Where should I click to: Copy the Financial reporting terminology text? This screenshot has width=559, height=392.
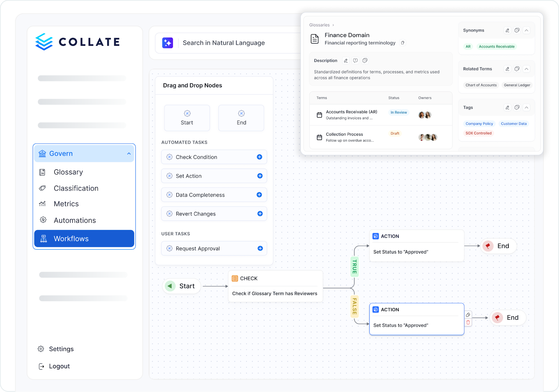click(402, 43)
